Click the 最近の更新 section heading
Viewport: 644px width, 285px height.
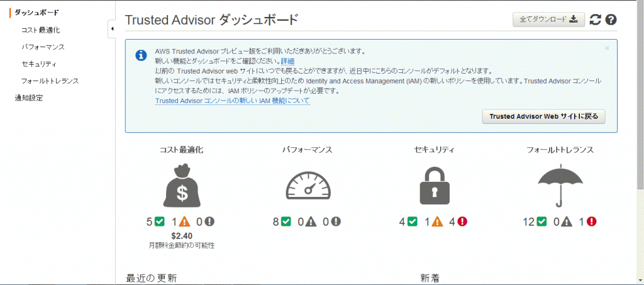[151, 278]
